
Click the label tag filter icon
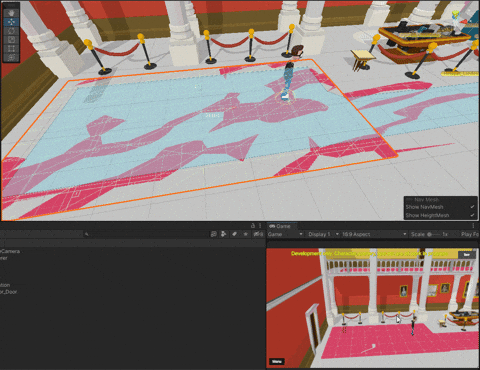pos(235,234)
